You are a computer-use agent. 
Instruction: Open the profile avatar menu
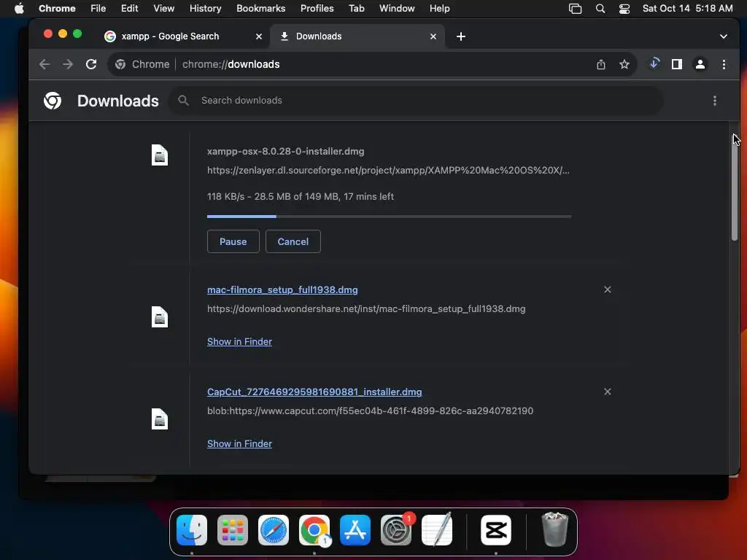pyautogui.click(x=700, y=64)
